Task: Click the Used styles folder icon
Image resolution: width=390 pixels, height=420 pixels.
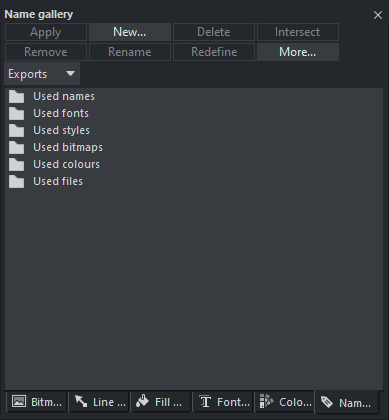Action: (x=16, y=130)
